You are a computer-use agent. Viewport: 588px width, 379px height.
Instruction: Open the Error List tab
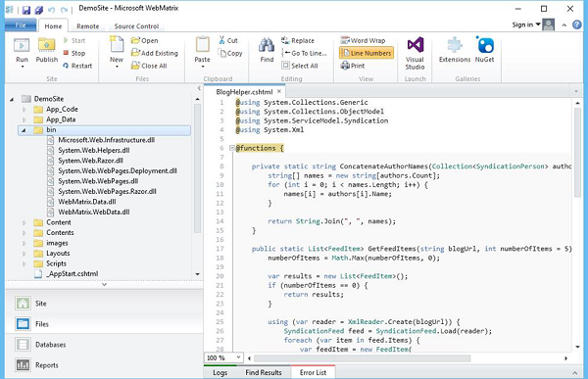313,372
